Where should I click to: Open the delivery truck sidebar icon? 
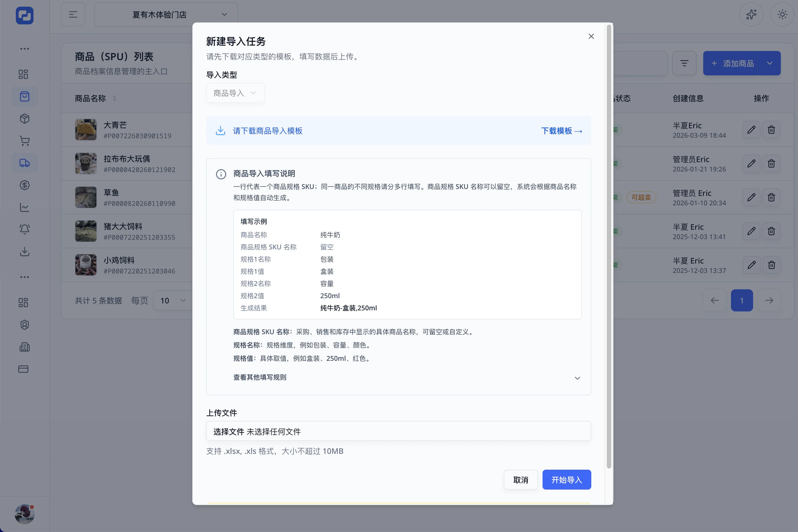24,163
